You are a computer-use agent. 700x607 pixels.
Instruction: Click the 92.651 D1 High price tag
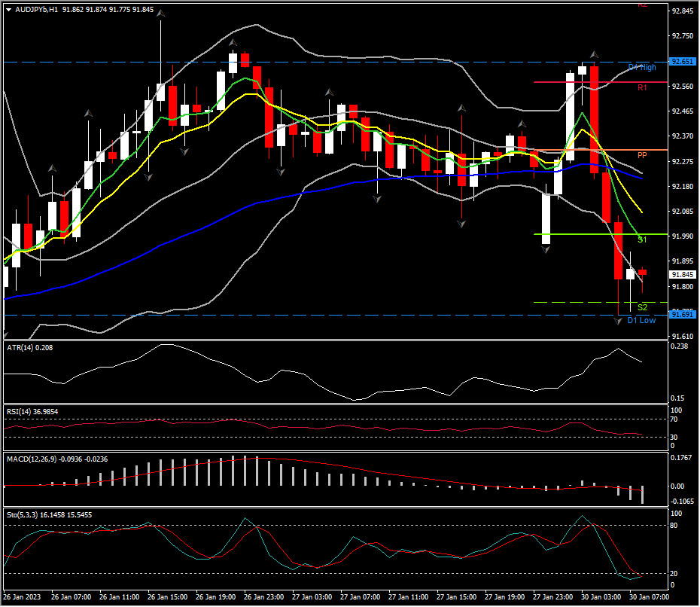pyautogui.click(x=683, y=62)
